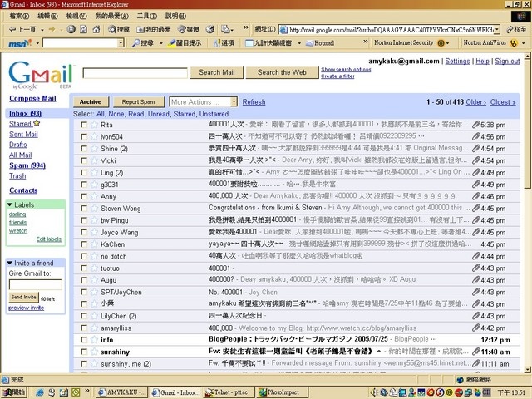Open the PhotoImpact taskbar button
This screenshot has height=399, width=532.
(x=282, y=392)
